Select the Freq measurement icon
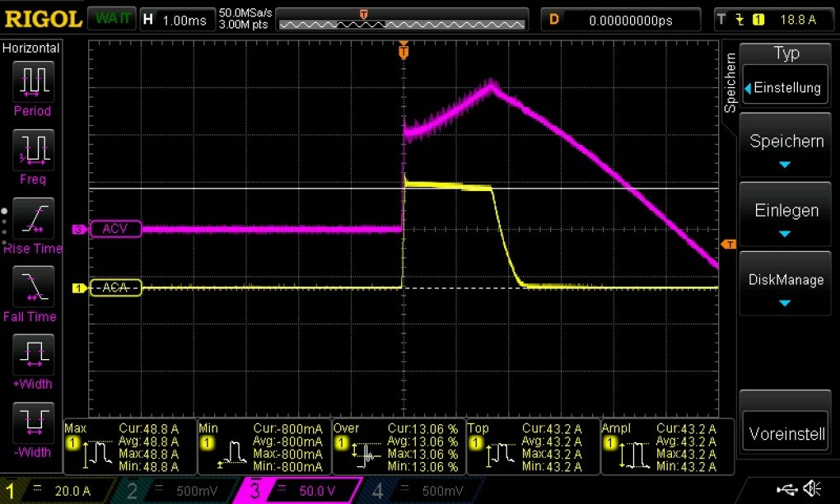840x504 pixels. pyautogui.click(x=33, y=149)
